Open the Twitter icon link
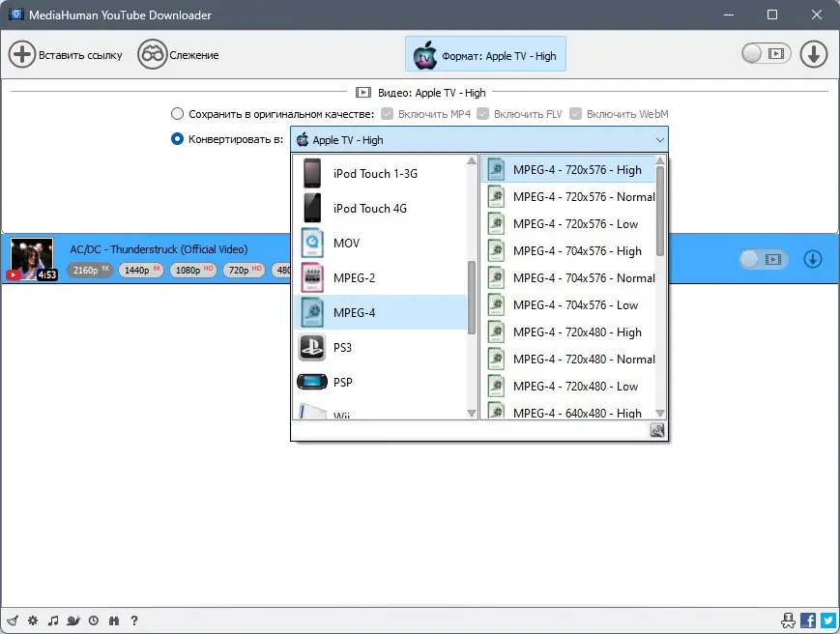The width and height of the screenshot is (840, 634). click(828, 620)
